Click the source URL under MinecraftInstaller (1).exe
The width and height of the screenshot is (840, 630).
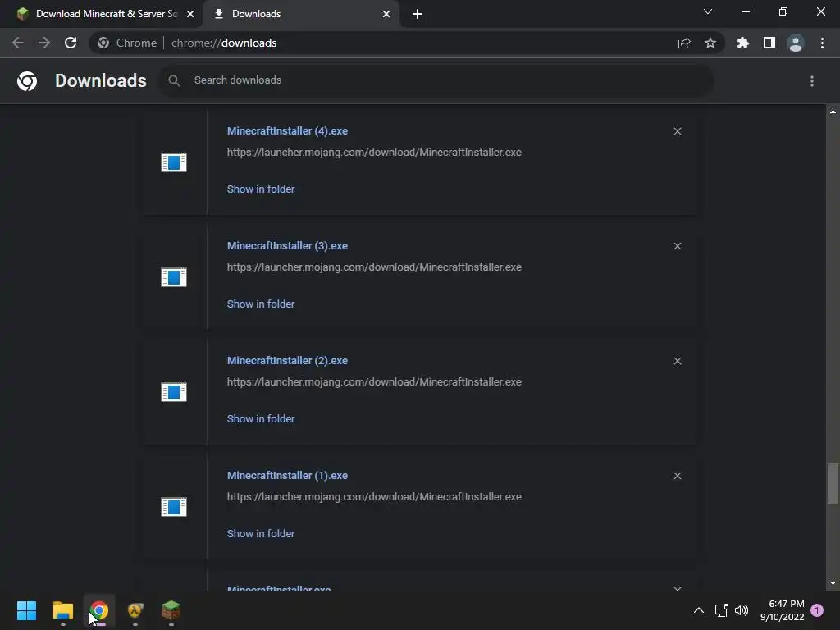point(374,496)
